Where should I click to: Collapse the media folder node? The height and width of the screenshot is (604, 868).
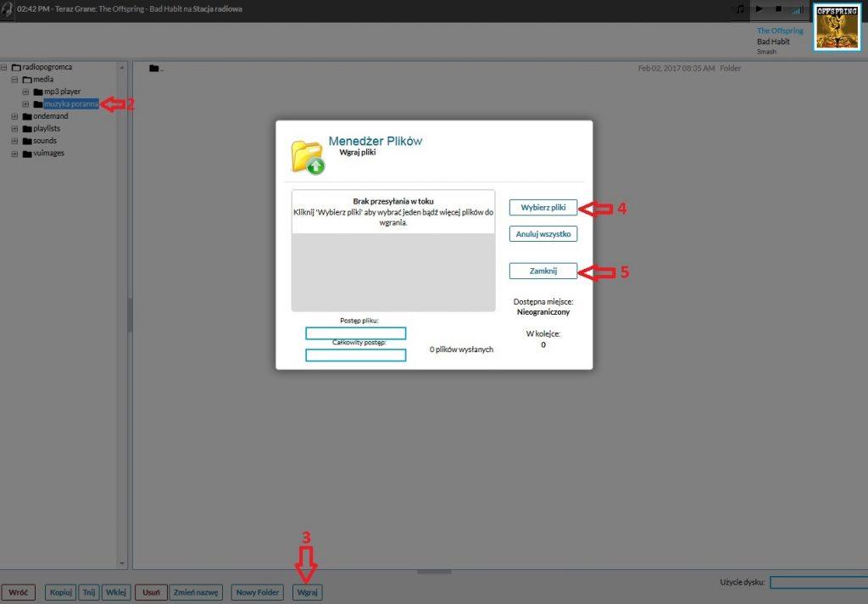14,79
